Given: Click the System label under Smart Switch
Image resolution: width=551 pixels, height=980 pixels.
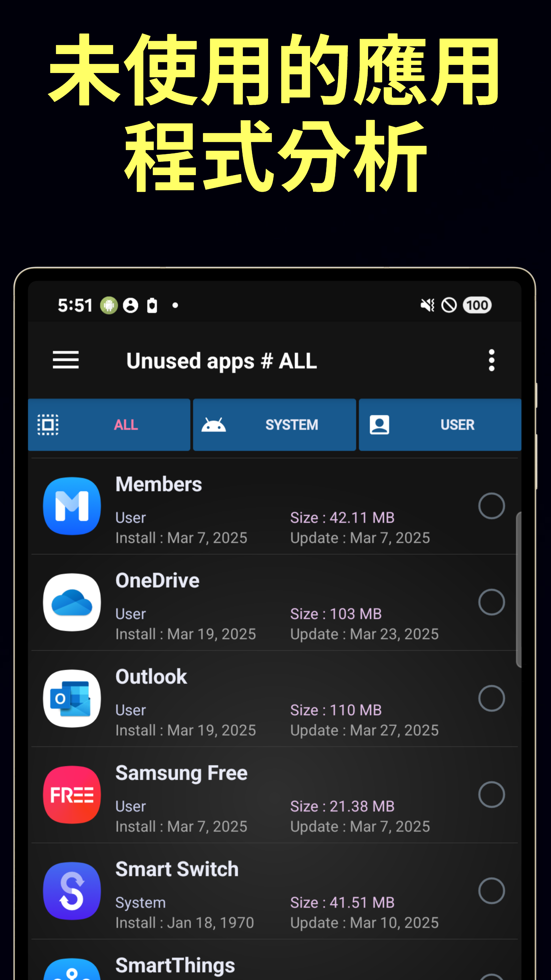Looking at the screenshot, I should point(141,903).
